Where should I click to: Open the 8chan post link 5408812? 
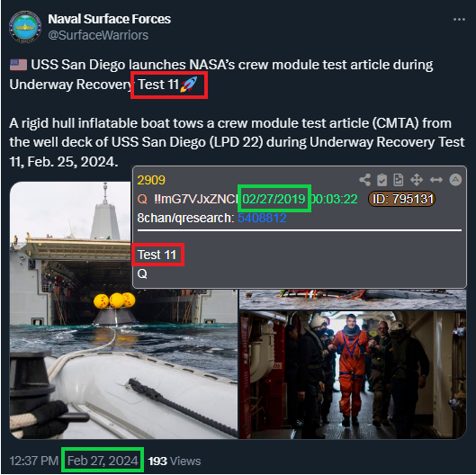point(262,218)
